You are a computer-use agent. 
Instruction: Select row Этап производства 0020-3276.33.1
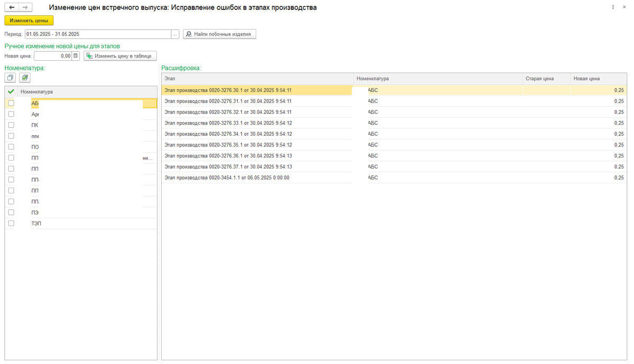[394, 123]
